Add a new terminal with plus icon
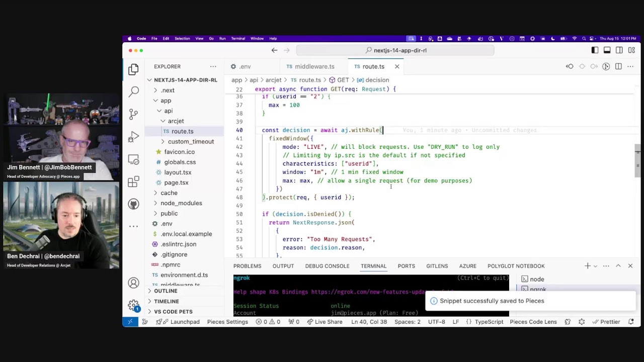The image size is (644, 362). [587, 266]
